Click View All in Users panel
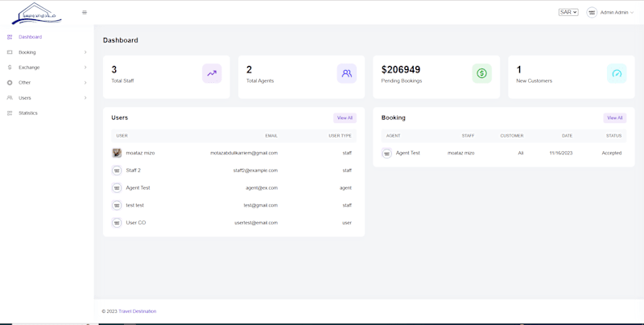The width and height of the screenshot is (644, 325). point(345,117)
